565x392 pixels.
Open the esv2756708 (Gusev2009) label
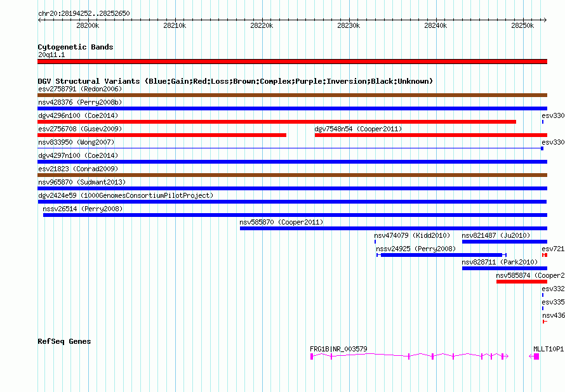[80, 129]
